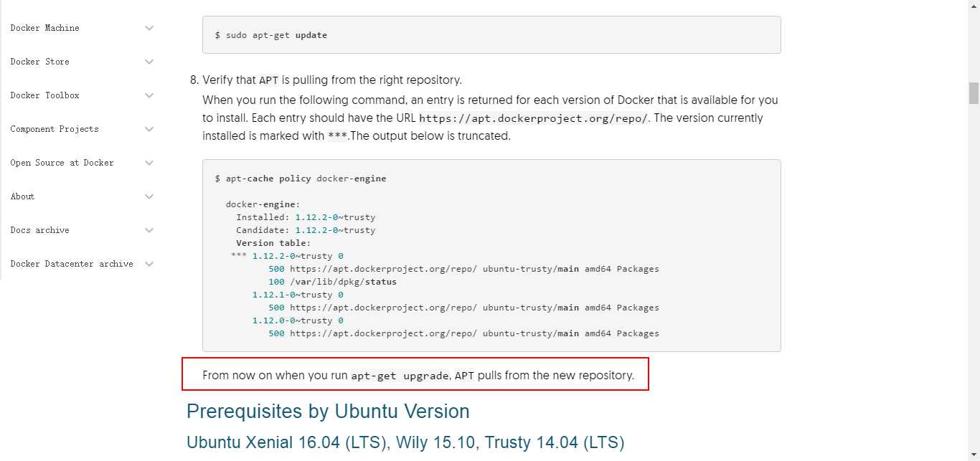The image size is (980, 461).
Task: Click inside the apt-cache policy code block
Action: (x=491, y=255)
